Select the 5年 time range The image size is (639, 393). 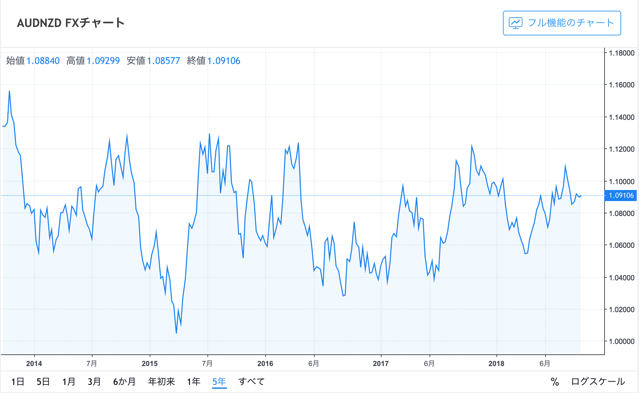219,382
